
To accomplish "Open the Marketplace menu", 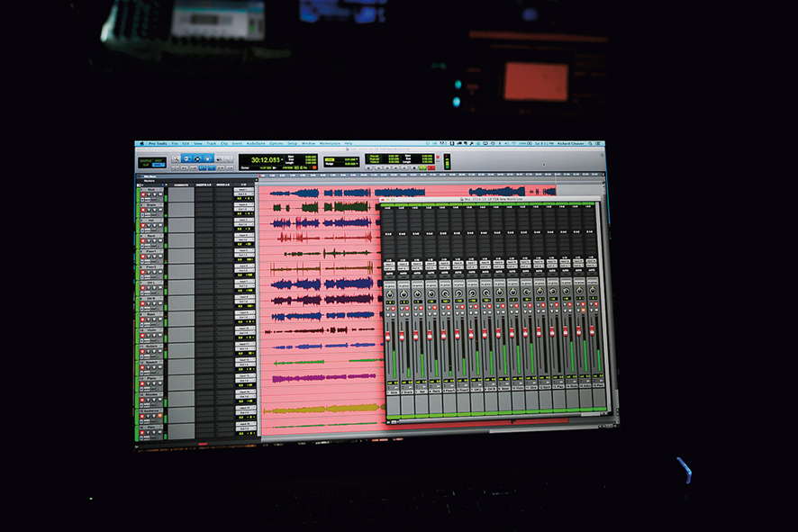I will (330, 143).
